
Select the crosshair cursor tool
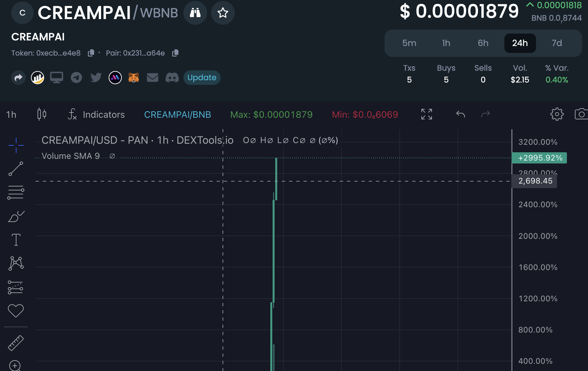[16, 145]
